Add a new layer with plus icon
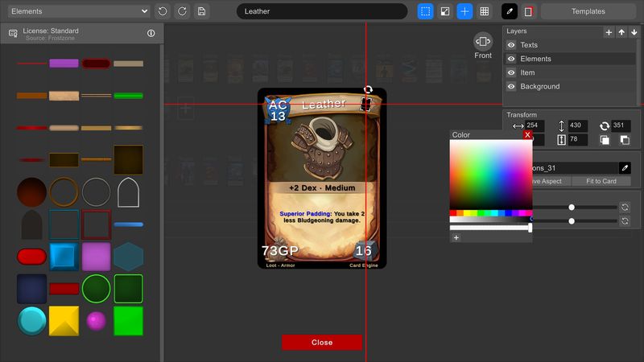644x362 pixels. point(609,32)
